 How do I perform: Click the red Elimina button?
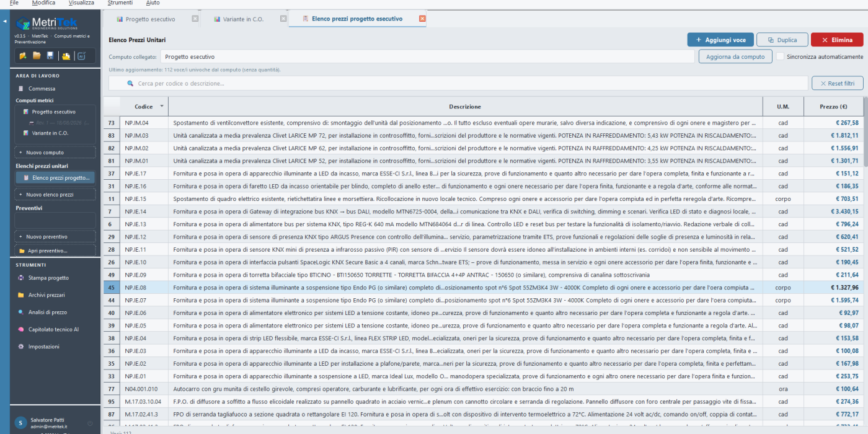[x=837, y=40]
